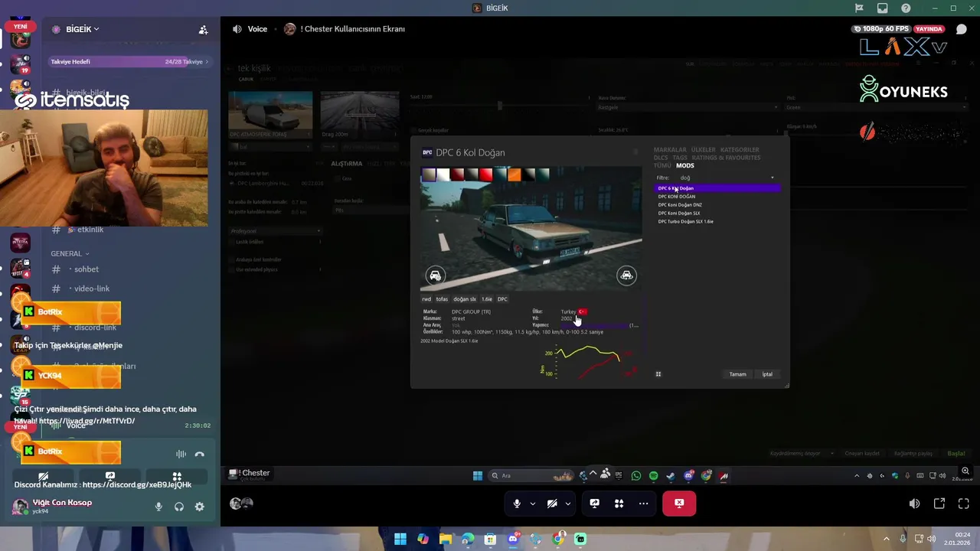
Task: Click the tofas tag
Action: pyautogui.click(x=442, y=299)
